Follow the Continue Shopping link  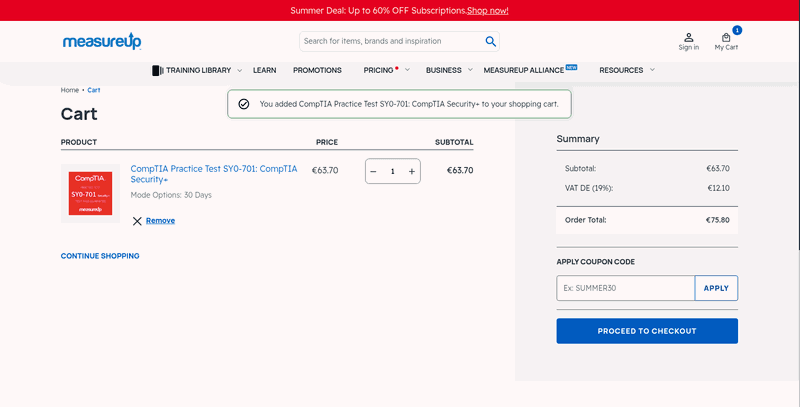pos(100,256)
